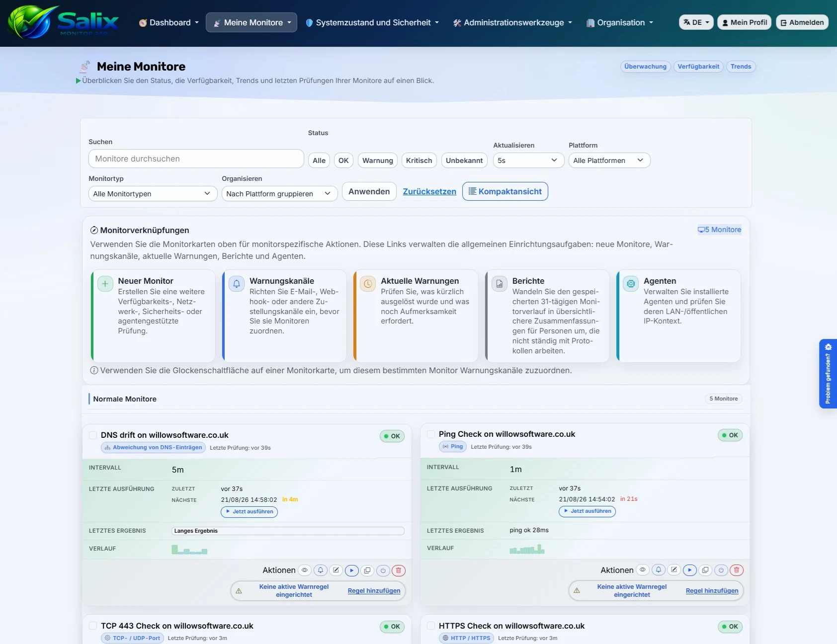Filter status by Kritisch
The height and width of the screenshot is (644, 837).
(419, 161)
